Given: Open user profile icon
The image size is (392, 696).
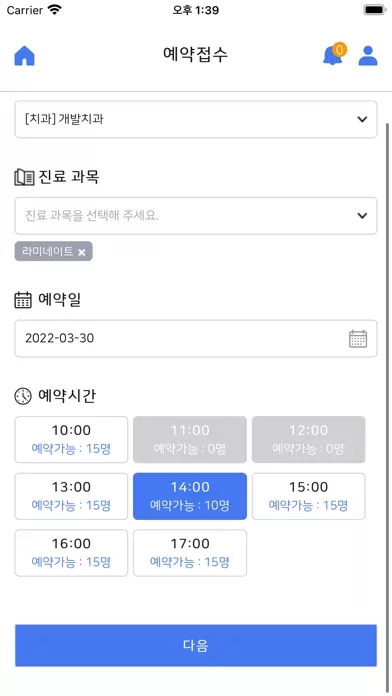Looking at the screenshot, I should (x=368, y=56).
